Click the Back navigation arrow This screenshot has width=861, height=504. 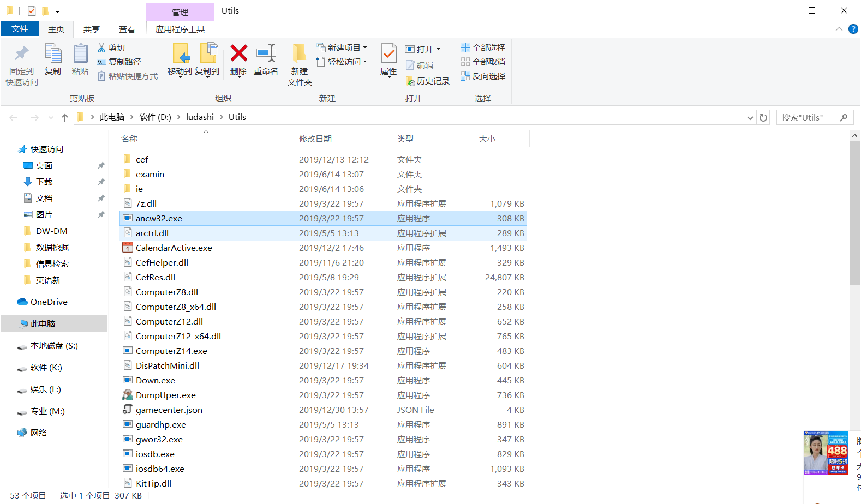pyautogui.click(x=14, y=117)
